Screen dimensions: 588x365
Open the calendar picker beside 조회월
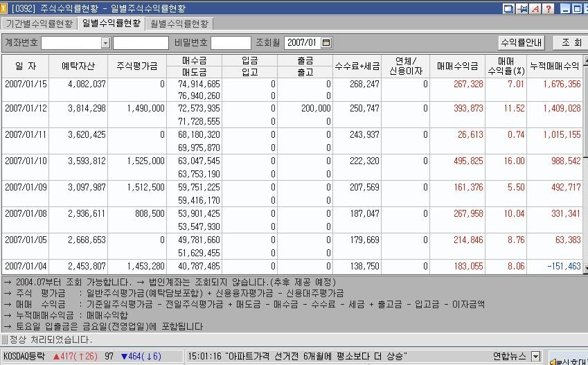pos(327,43)
